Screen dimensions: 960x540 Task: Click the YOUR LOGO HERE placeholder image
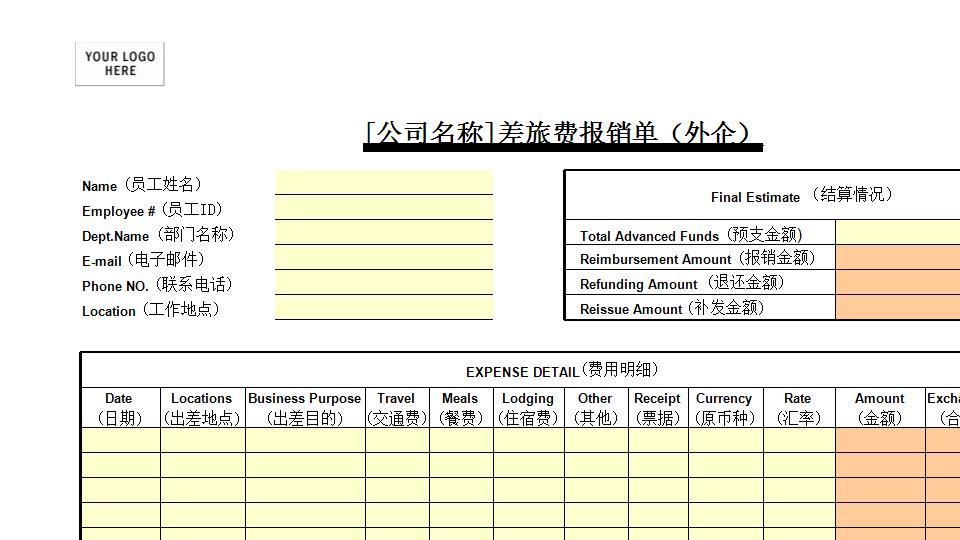[x=119, y=64]
